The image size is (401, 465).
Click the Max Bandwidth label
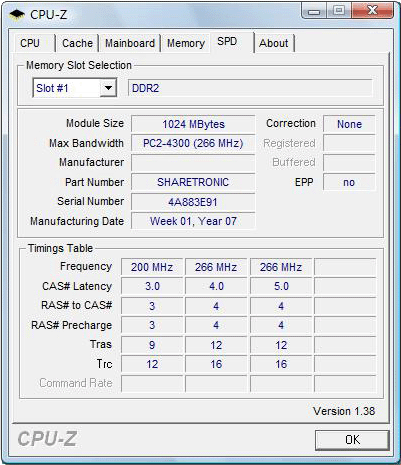86,143
